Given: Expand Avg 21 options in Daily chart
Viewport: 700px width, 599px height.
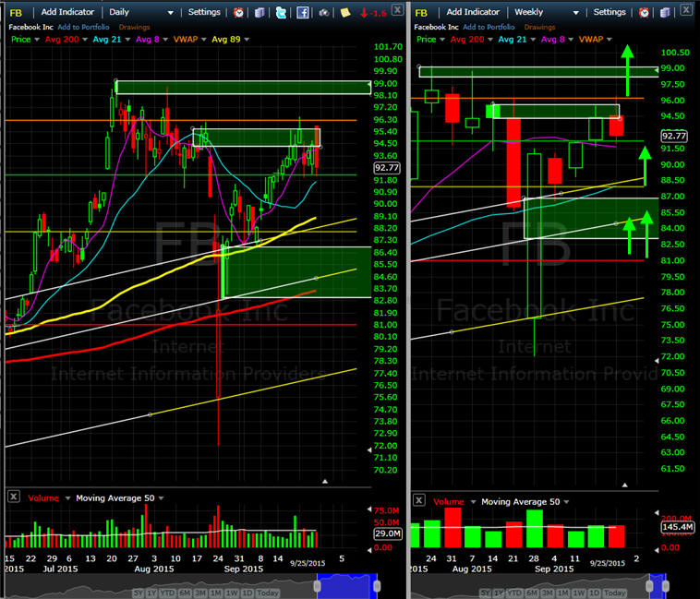Looking at the screenshot, I should pos(127,40).
